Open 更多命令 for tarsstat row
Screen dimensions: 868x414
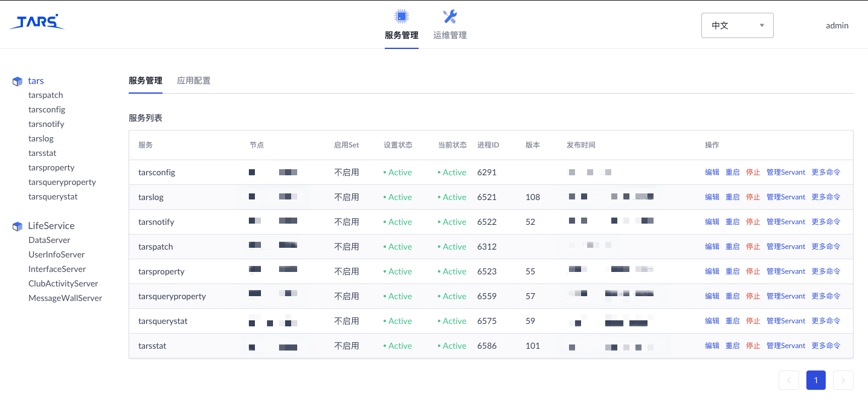coord(826,346)
